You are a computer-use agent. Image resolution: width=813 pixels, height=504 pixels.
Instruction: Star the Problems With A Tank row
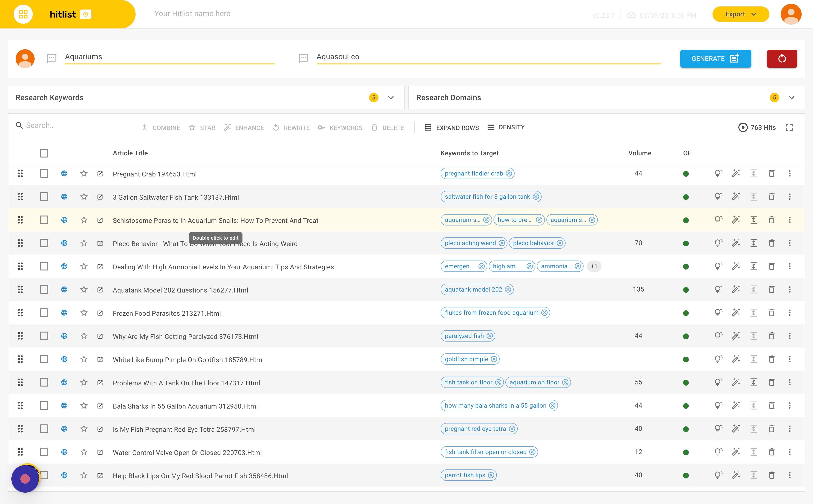[84, 382]
